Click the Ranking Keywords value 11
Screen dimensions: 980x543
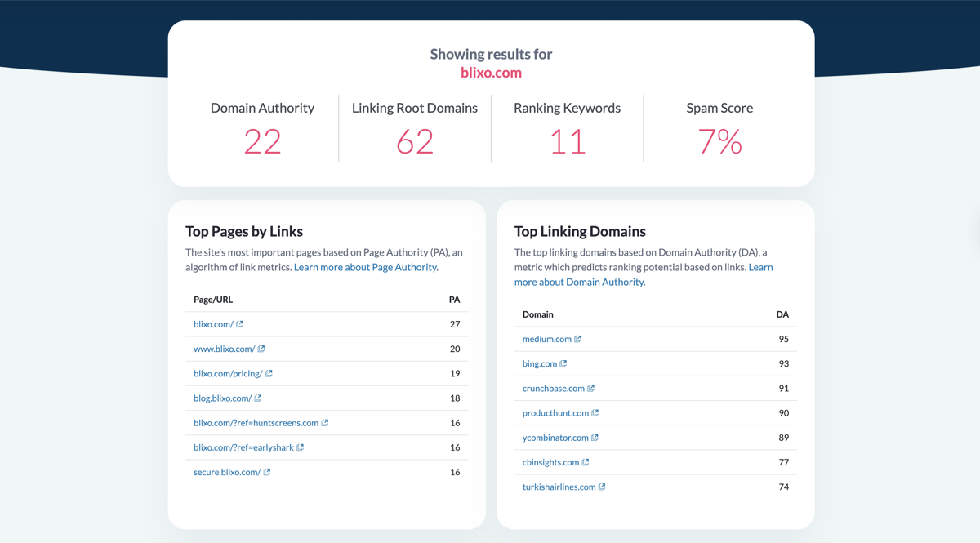point(567,141)
